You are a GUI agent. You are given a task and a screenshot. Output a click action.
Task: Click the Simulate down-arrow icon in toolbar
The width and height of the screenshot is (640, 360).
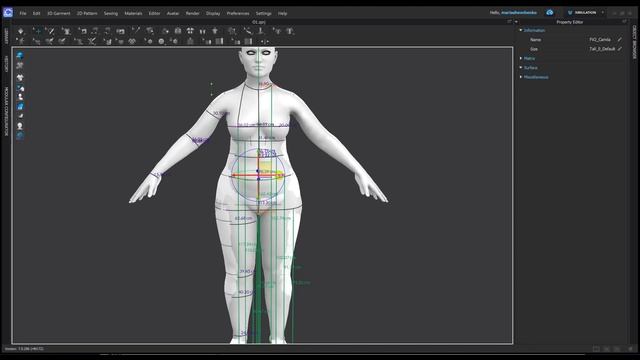coord(21,31)
